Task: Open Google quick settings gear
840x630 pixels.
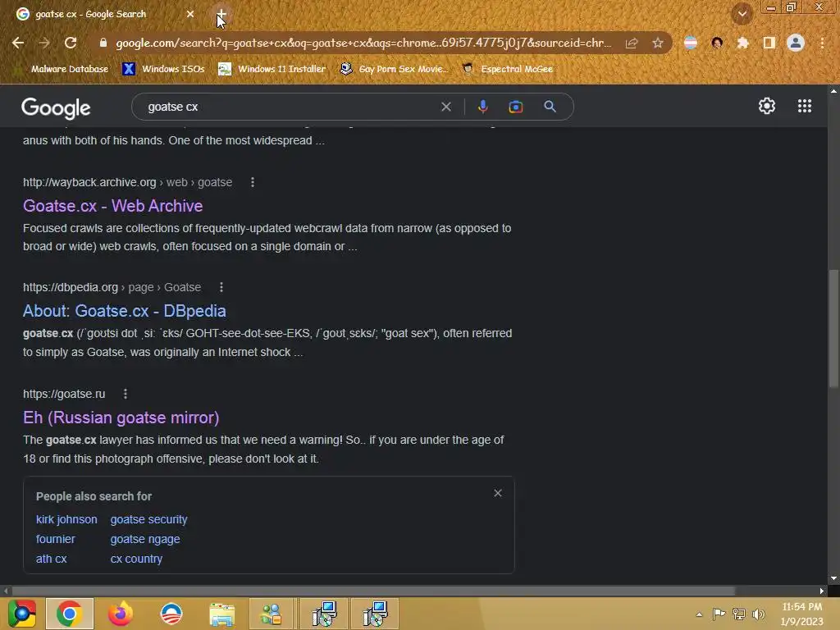Action: click(767, 106)
